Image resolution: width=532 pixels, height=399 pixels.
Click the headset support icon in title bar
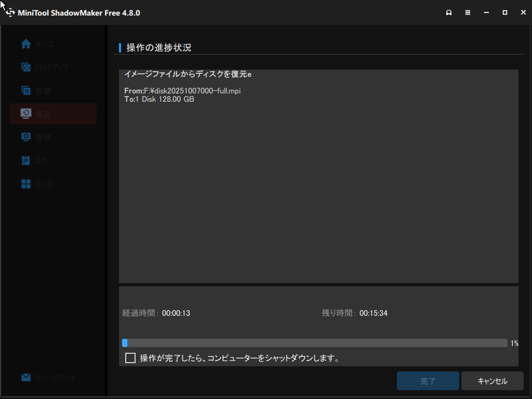[x=449, y=12]
